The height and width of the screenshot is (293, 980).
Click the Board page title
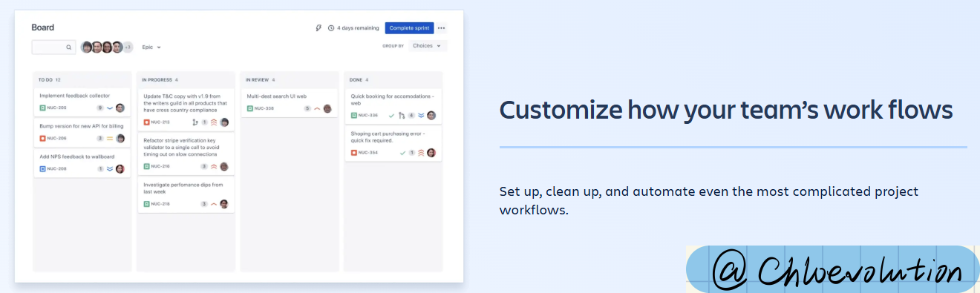43,27
